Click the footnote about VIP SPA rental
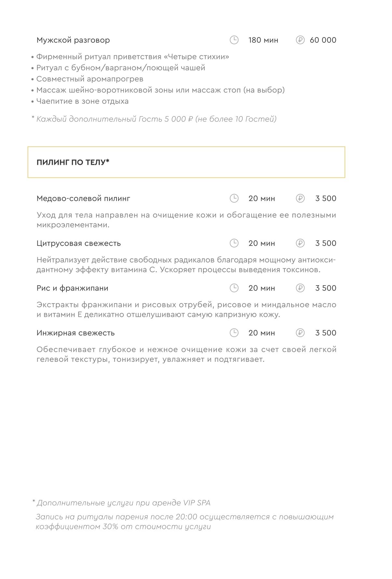This screenshot has height=579, width=392. (x=121, y=503)
